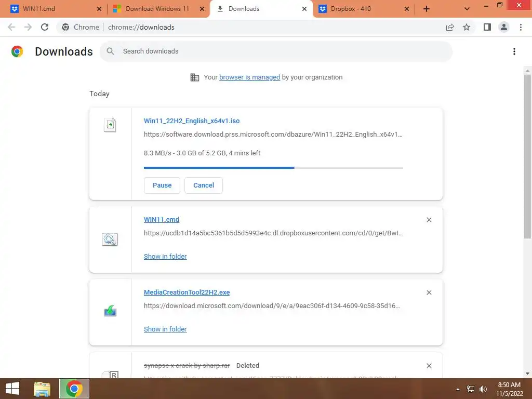Screen dimensions: 532x399
Task: Reload the downloads page
Action: tap(45, 27)
